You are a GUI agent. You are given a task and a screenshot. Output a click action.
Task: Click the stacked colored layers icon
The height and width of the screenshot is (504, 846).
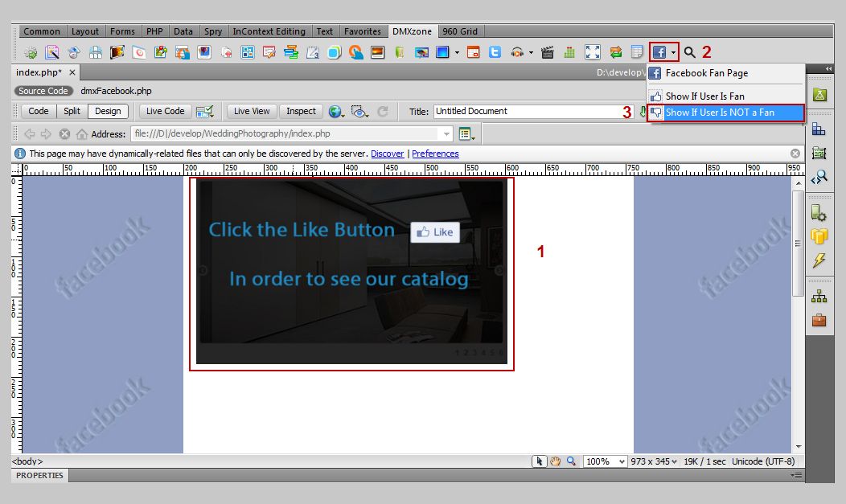coord(291,52)
